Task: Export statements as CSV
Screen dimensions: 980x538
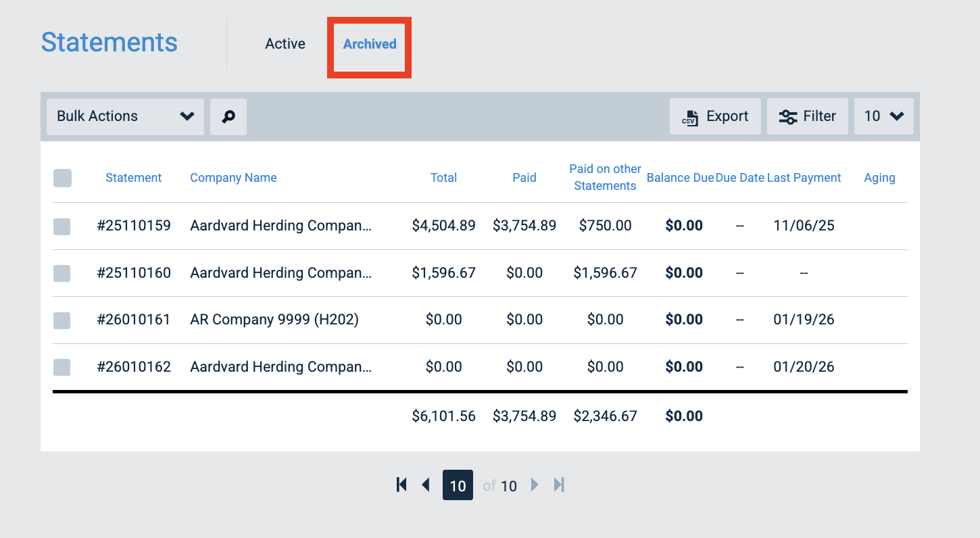Action: point(715,116)
